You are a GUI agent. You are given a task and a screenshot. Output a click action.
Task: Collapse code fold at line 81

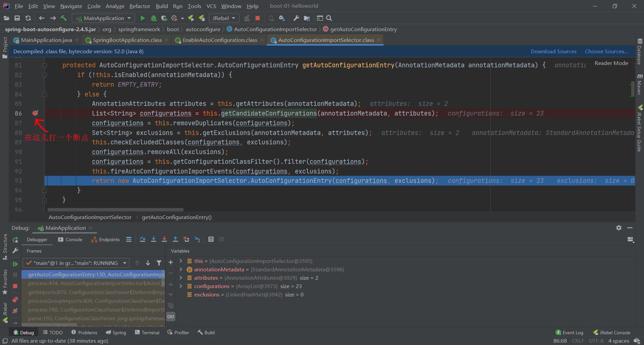point(44,65)
